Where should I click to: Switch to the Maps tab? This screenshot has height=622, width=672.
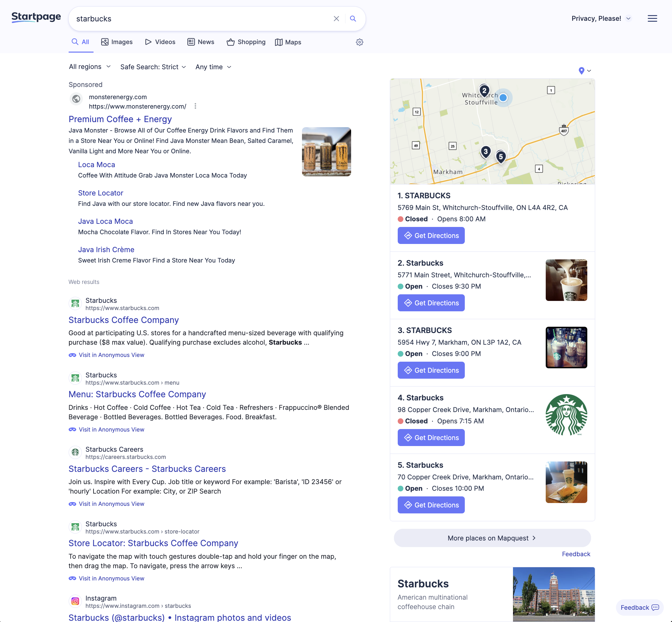pos(288,42)
